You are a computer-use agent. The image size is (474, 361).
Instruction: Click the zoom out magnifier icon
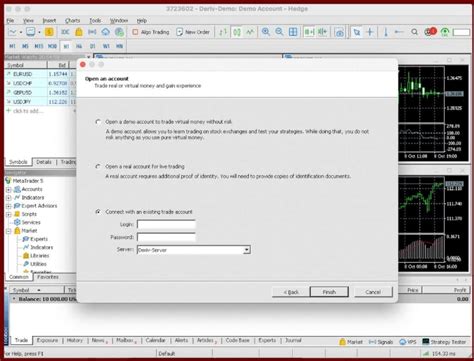tap(279, 32)
